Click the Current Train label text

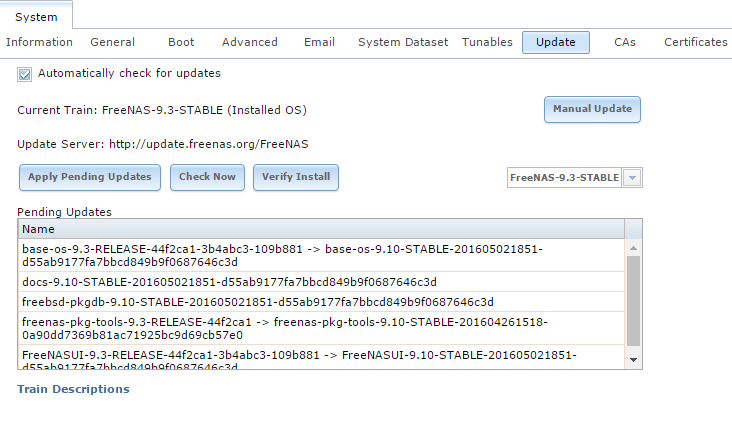point(162,110)
